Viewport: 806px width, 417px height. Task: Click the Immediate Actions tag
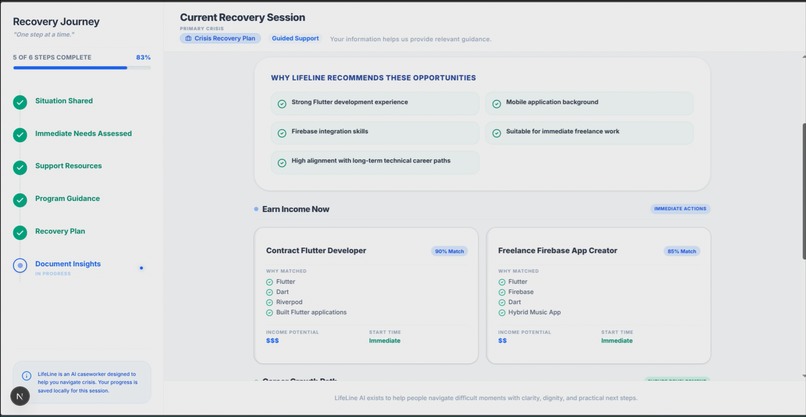(680, 209)
